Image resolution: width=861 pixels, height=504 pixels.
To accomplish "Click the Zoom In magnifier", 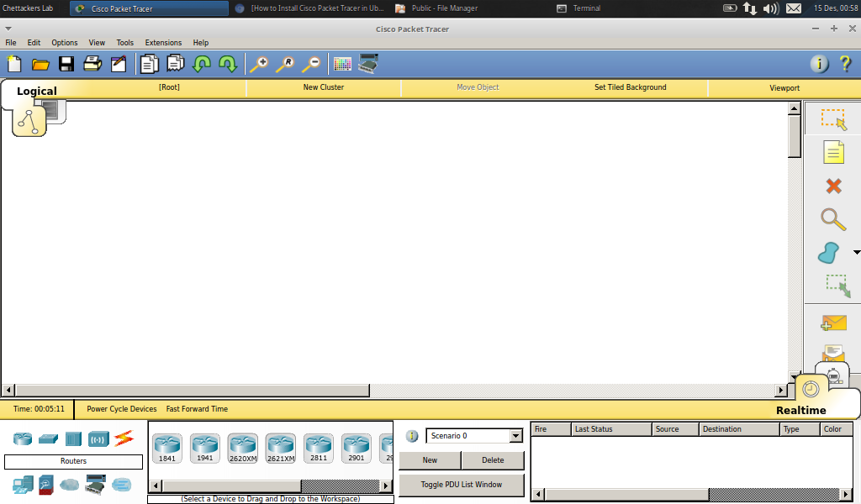I will tap(259, 64).
